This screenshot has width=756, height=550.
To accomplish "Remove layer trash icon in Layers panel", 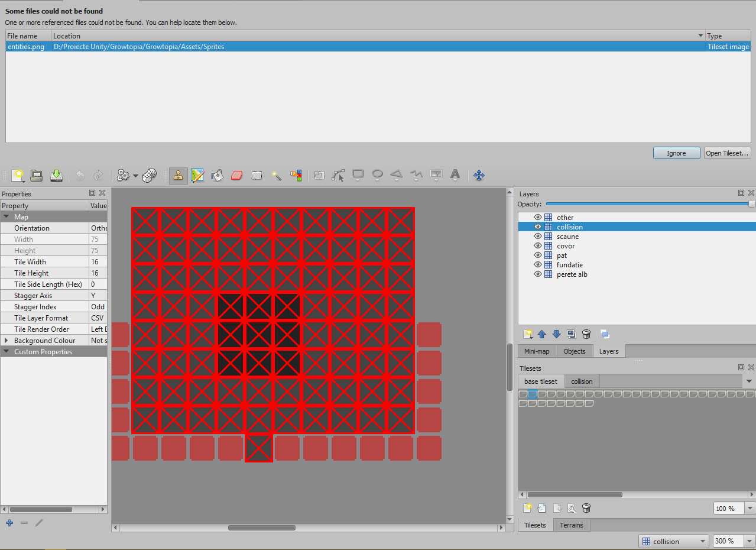I will point(586,334).
